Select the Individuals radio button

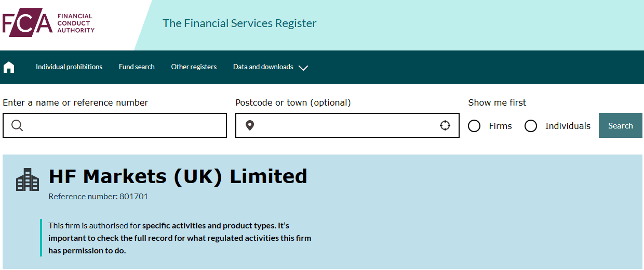click(x=531, y=126)
